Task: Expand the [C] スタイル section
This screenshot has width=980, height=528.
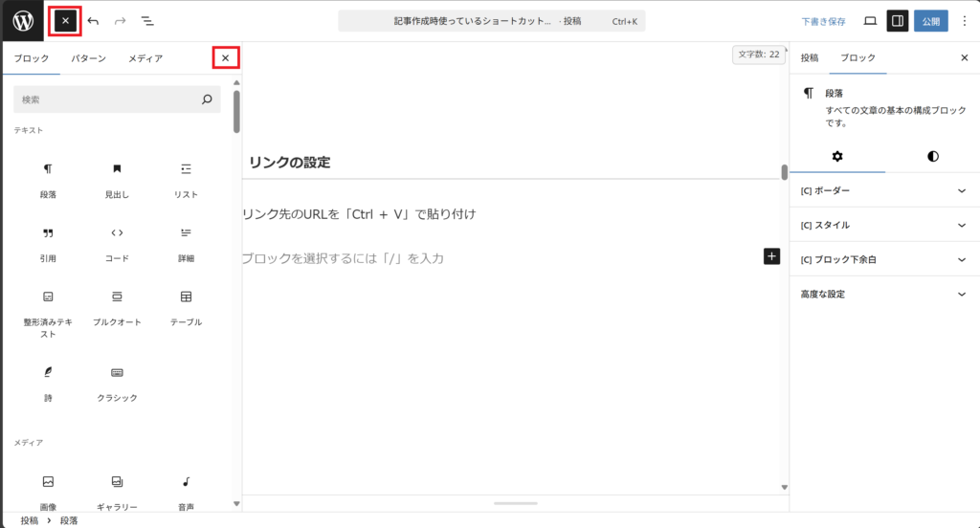Action: tap(883, 225)
